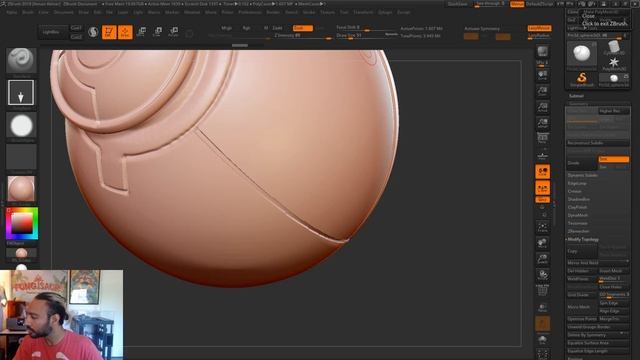Click the Del Hidden button
The height and width of the screenshot is (360, 640).
(x=582, y=271)
